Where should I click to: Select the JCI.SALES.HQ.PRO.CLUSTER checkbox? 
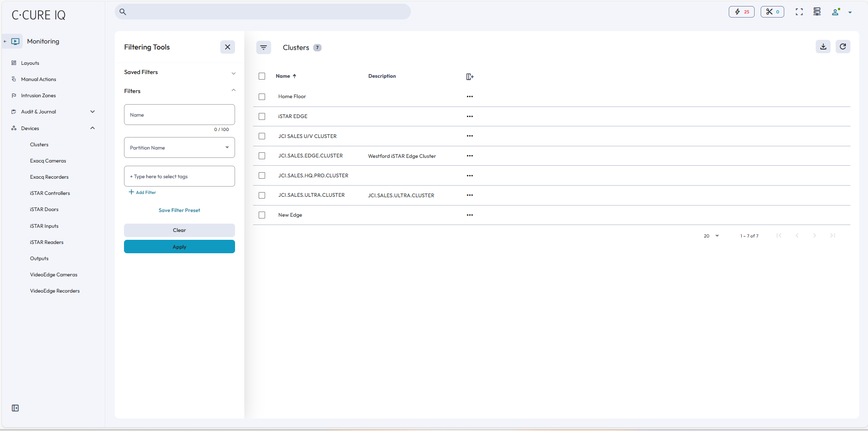pos(262,176)
